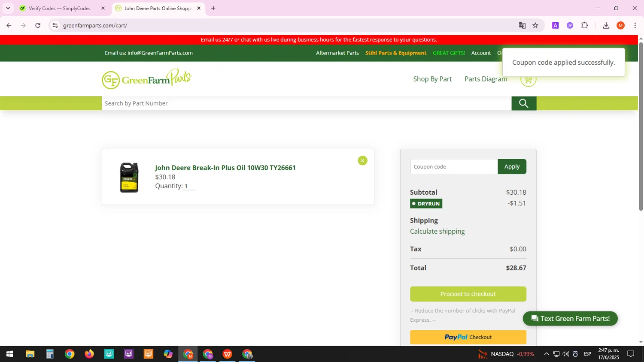The image size is (644, 362).
Task: Open a new browser tab
Action: pyautogui.click(x=213, y=8)
